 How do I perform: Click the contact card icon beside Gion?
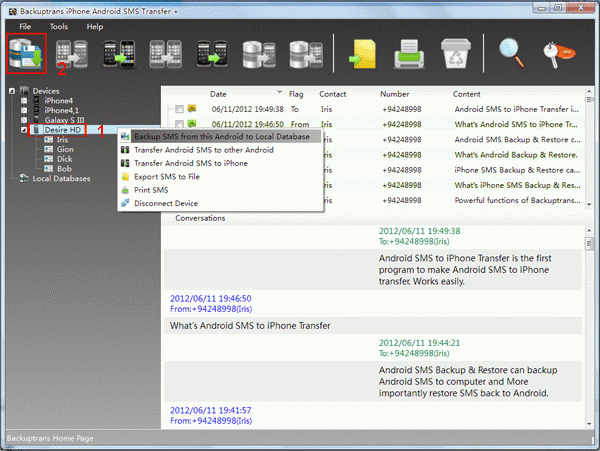pos(49,149)
